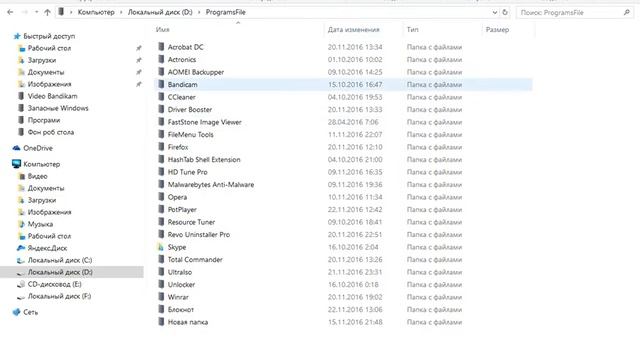The width and height of the screenshot is (640, 360).
Task: Select the CCleaner folder icon
Action: 161,97
